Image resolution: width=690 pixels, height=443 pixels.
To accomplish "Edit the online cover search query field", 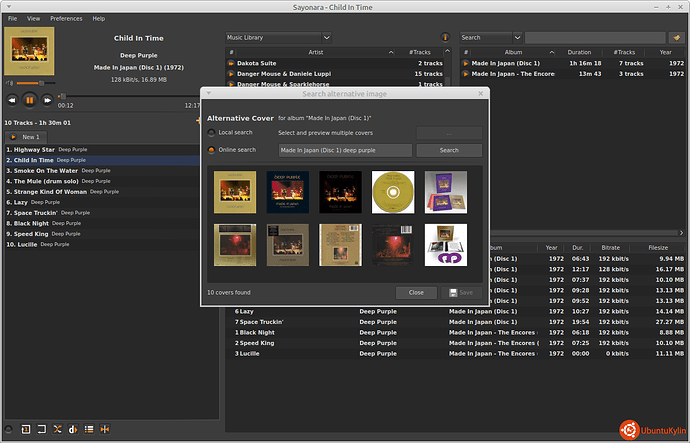I will [x=345, y=150].
